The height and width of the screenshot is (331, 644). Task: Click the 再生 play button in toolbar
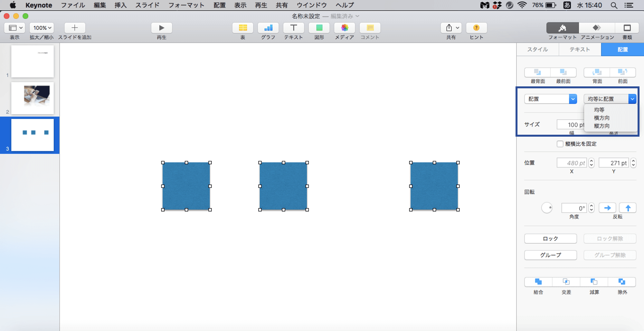pos(162,28)
